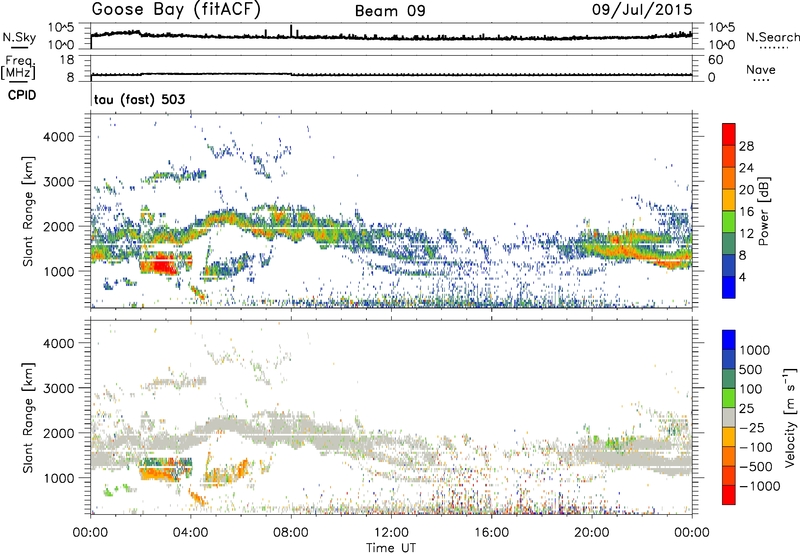Screen dimensions: 800x554
Task: Click the 04:00 time tick label
Action: click(x=190, y=533)
